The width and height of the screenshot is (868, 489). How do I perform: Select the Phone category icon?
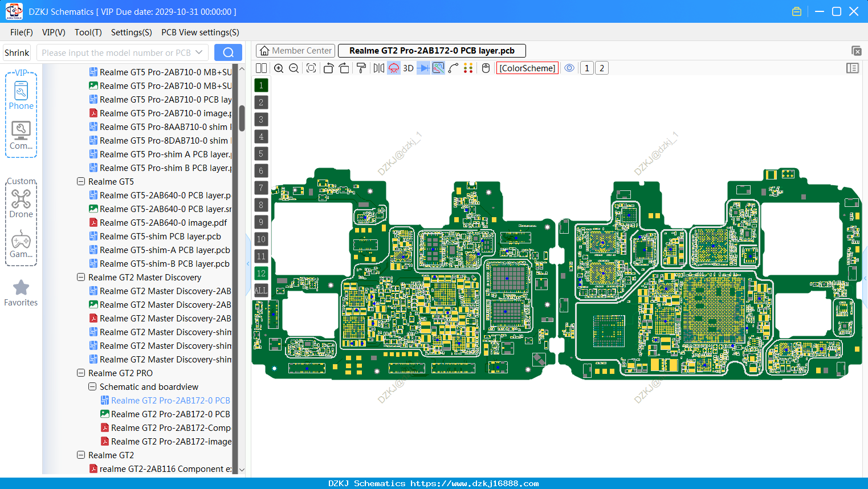tap(21, 95)
